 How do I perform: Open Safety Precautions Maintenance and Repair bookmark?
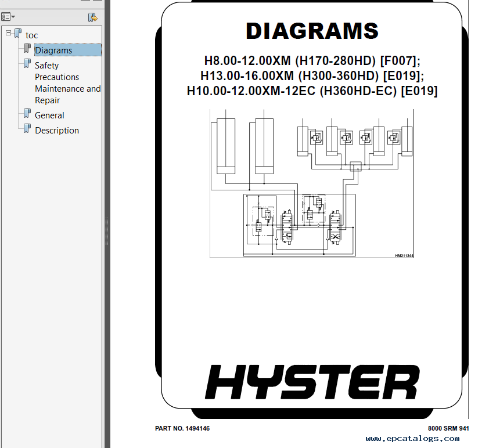click(68, 82)
